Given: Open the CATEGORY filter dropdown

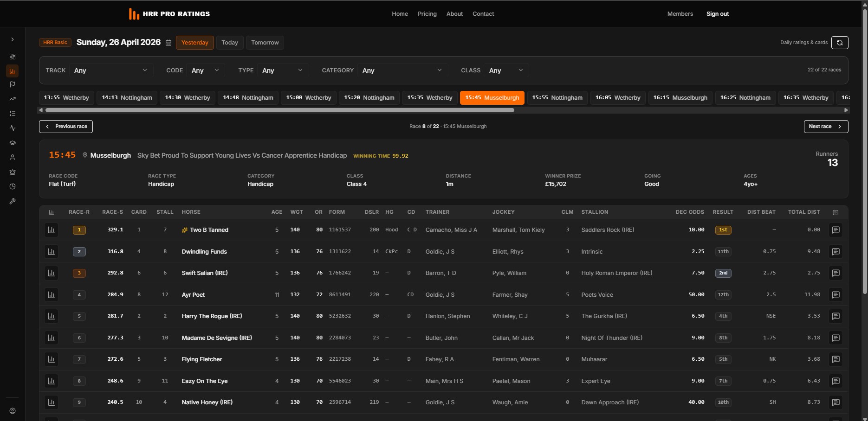Looking at the screenshot, I should 402,70.
